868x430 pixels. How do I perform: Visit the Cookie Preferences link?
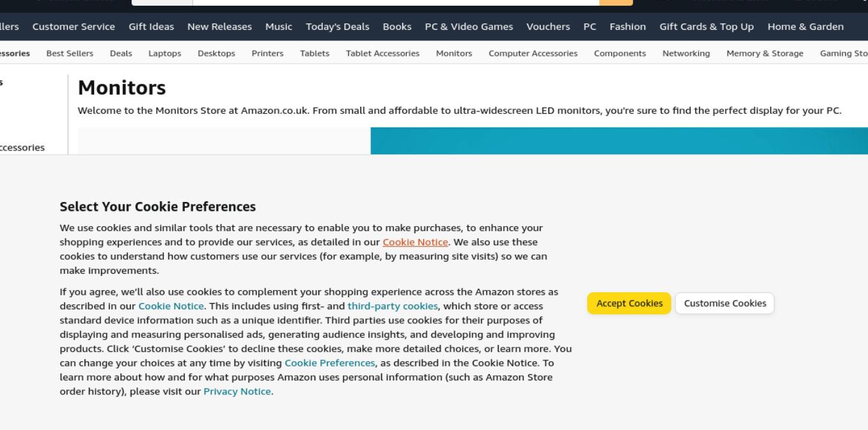(330, 363)
